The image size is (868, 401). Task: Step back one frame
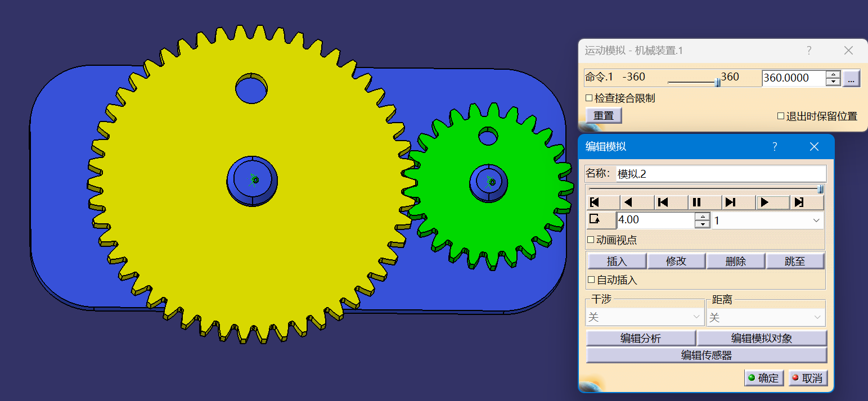pos(663,202)
